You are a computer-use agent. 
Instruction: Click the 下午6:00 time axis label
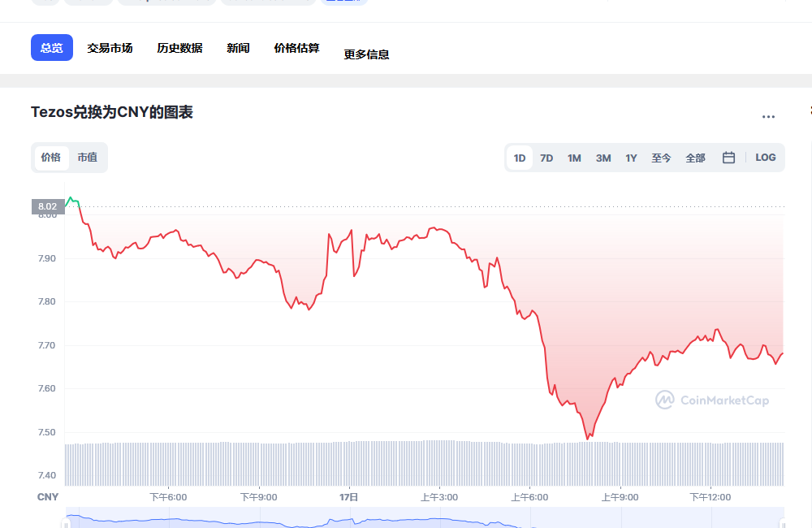click(168, 497)
